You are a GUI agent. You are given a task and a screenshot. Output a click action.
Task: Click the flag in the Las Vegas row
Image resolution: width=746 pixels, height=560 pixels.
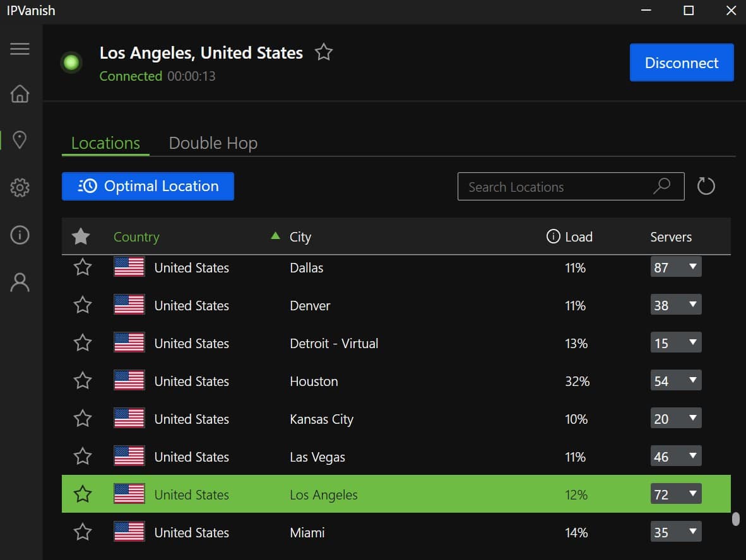click(129, 457)
